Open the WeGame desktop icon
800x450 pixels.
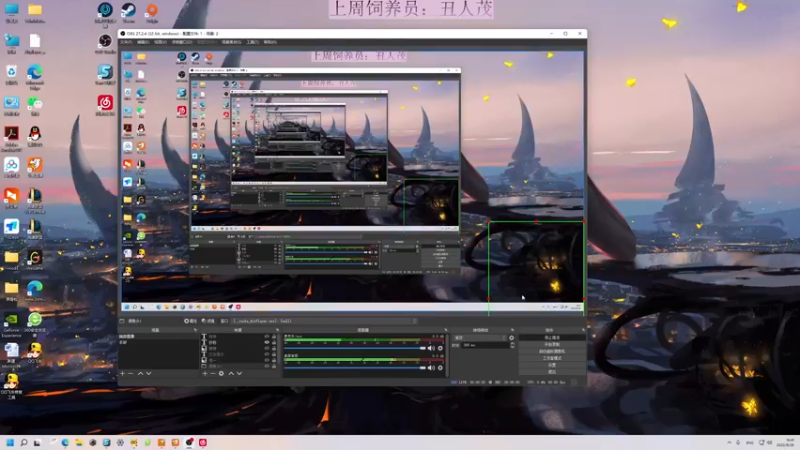click(35, 260)
